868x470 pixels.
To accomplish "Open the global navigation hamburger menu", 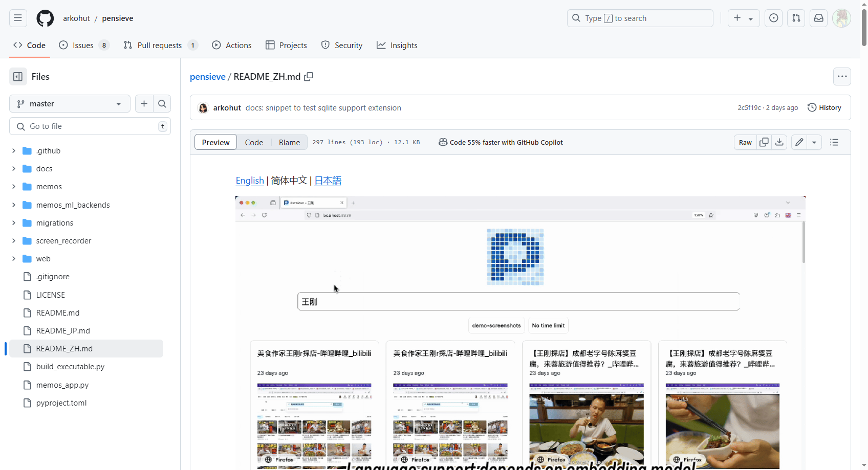I will click(x=18, y=18).
